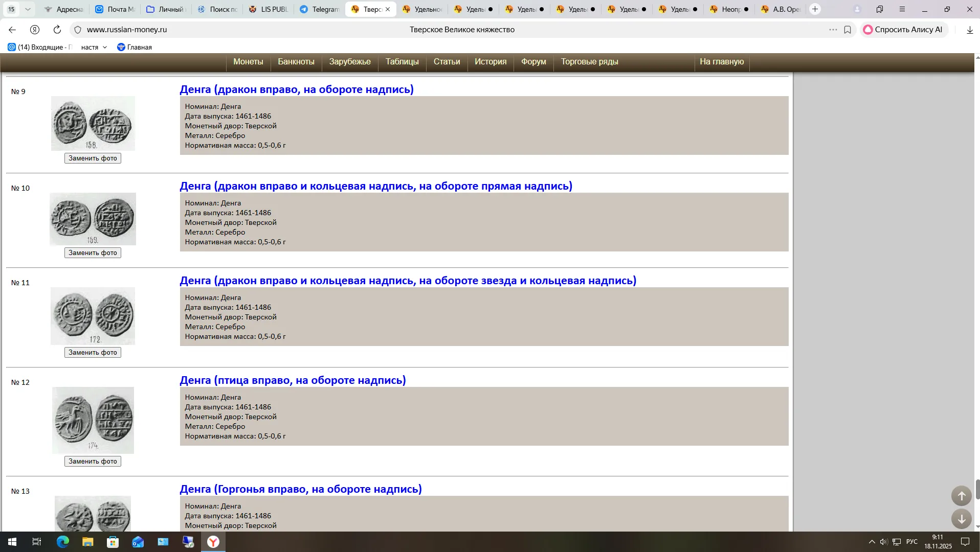980x552 pixels.
Task: Expand the настя bookmarks folder
Action: point(94,47)
